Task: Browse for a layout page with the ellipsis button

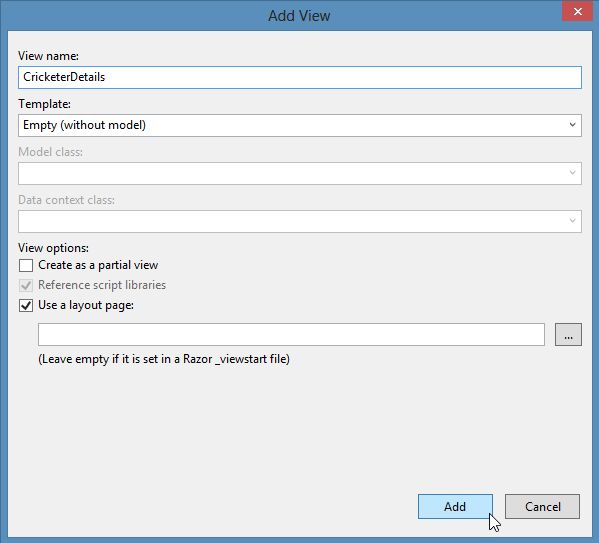Action: click(568, 334)
